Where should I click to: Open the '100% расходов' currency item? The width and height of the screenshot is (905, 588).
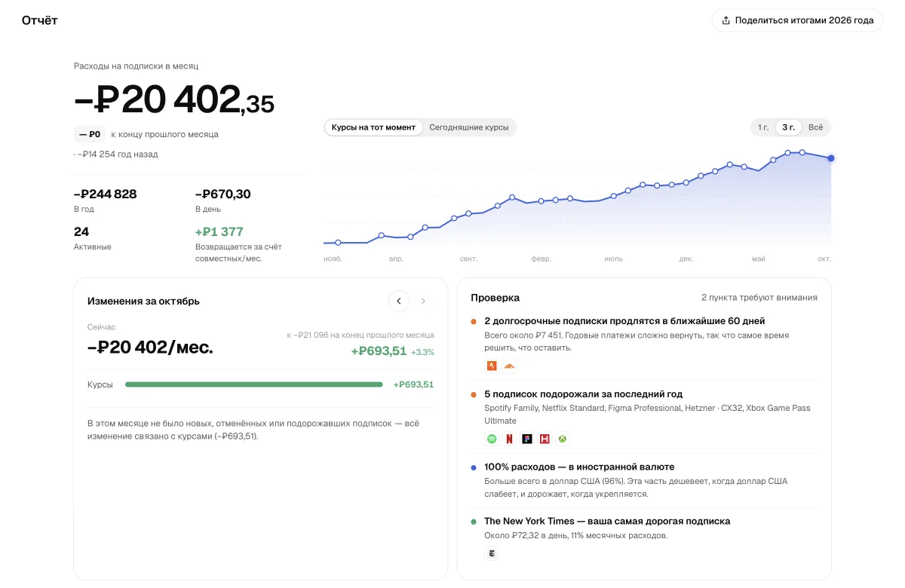(644, 480)
